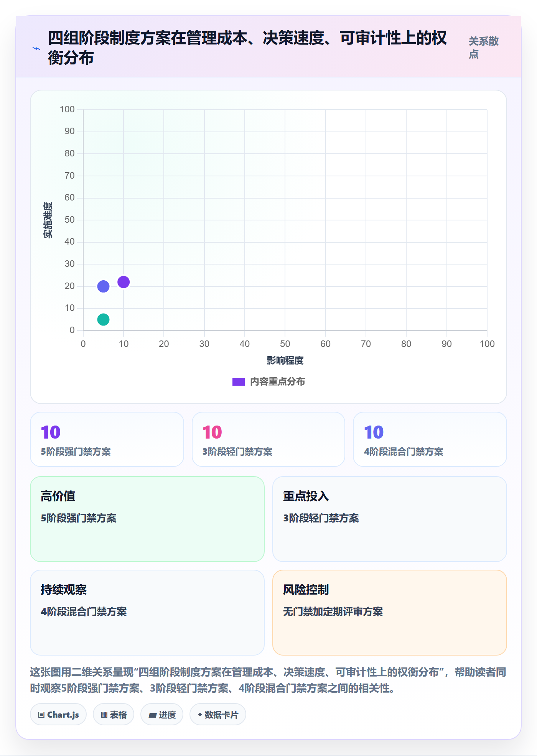Select the 表格 tag chip
Screen dimensions: 537x756
pyautogui.click(x=114, y=714)
